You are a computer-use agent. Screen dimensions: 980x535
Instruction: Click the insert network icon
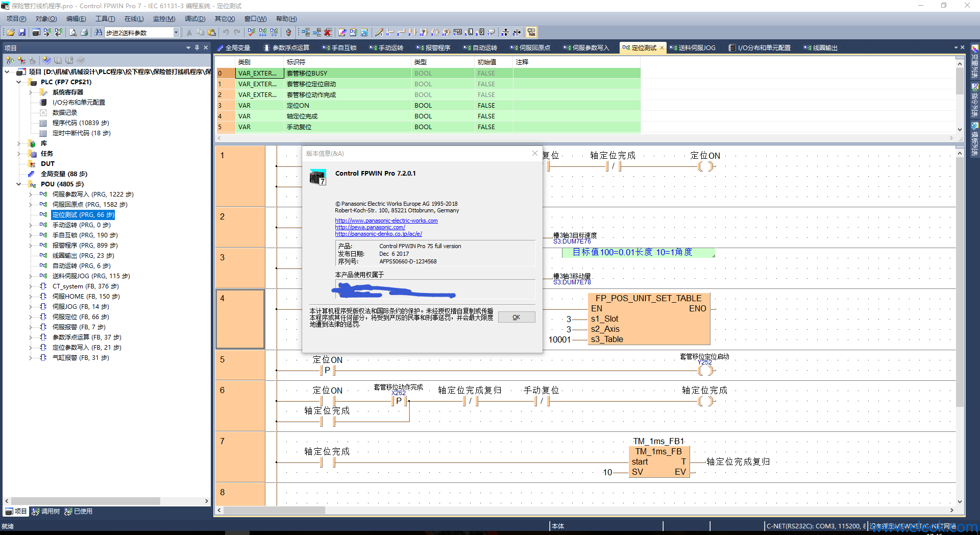(305, 32)
